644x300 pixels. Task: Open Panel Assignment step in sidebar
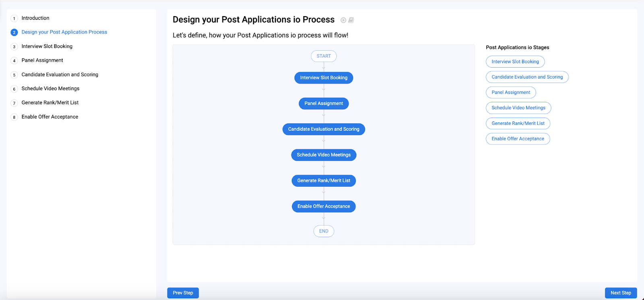click(42, 60)
